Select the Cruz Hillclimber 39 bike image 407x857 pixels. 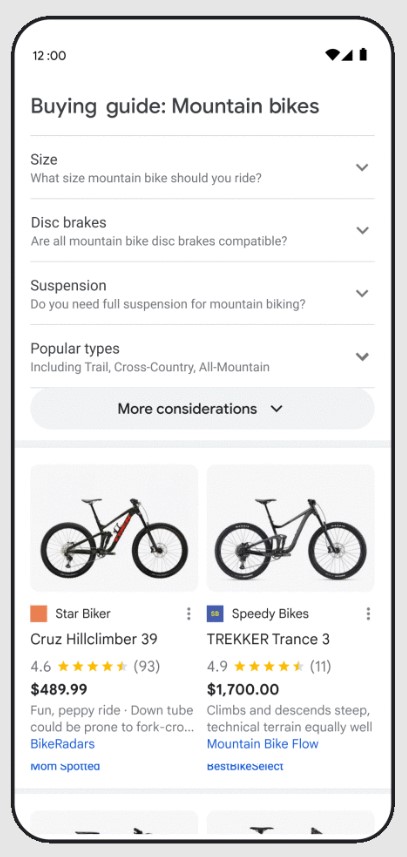point(114,528)
